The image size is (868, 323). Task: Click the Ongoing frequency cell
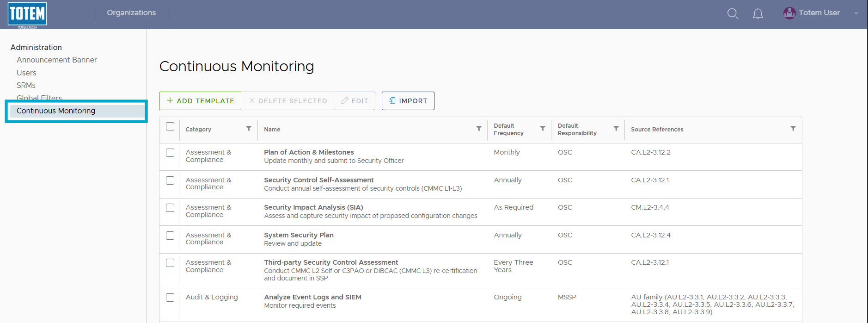click(x=507, y=297)
